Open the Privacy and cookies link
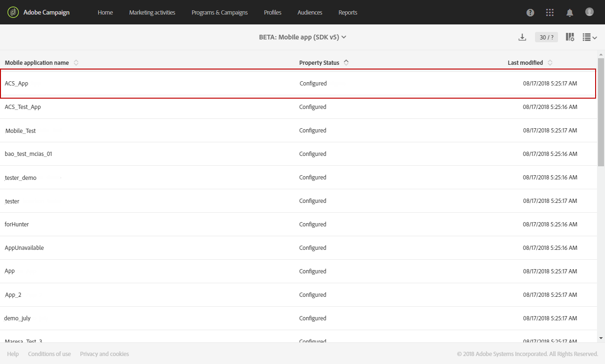Viewport: 605px width, 364px height. point(104,354)
